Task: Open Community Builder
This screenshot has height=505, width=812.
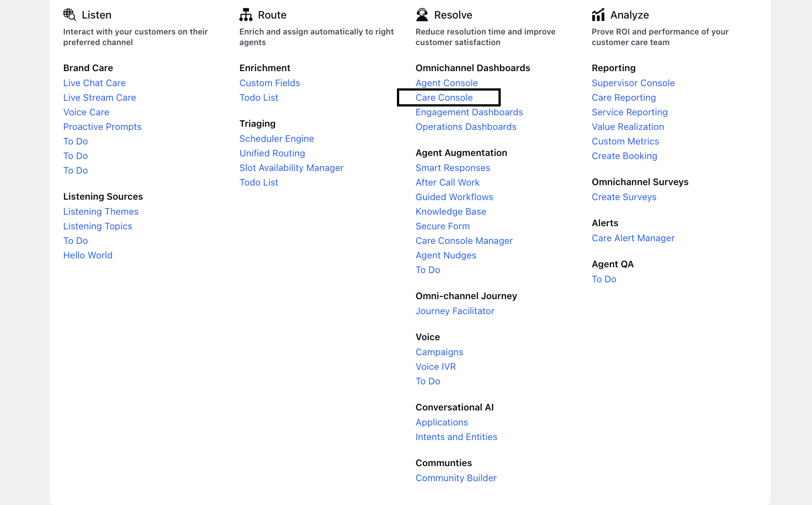Action: [x=456, y=478]
